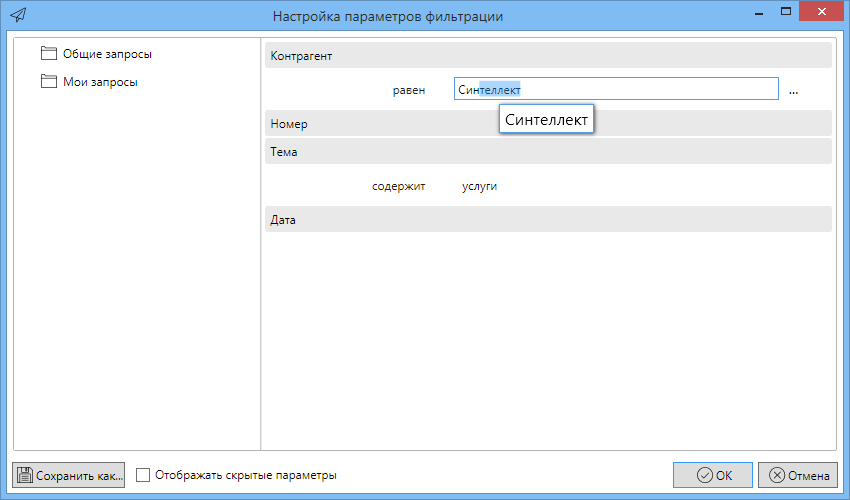Click the folder icon beside Мои запросы

[49, 82]
